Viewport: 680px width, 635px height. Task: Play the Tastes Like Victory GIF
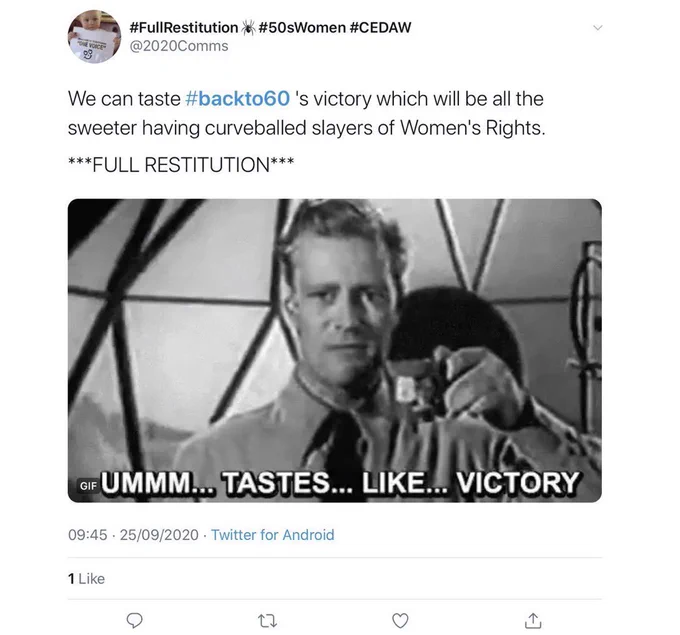335,350
